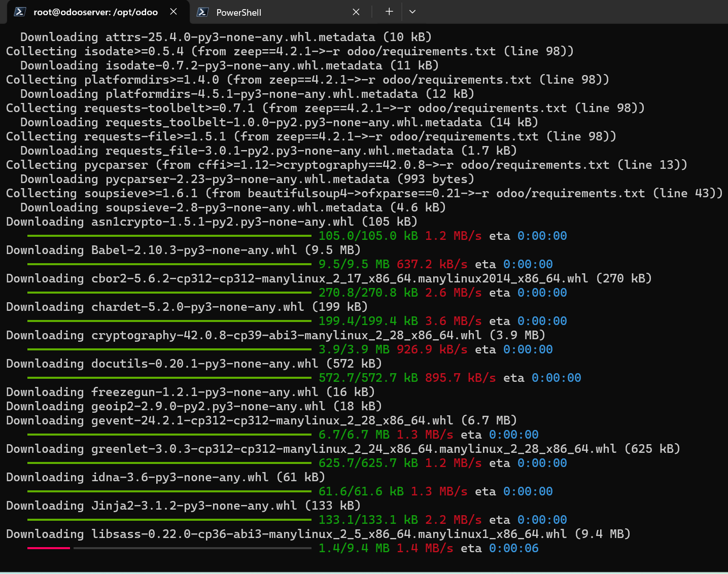Select the root@odooserver: /opt/odoo tab
Viewport: 728px width, 574px height.
click(95, 12)
